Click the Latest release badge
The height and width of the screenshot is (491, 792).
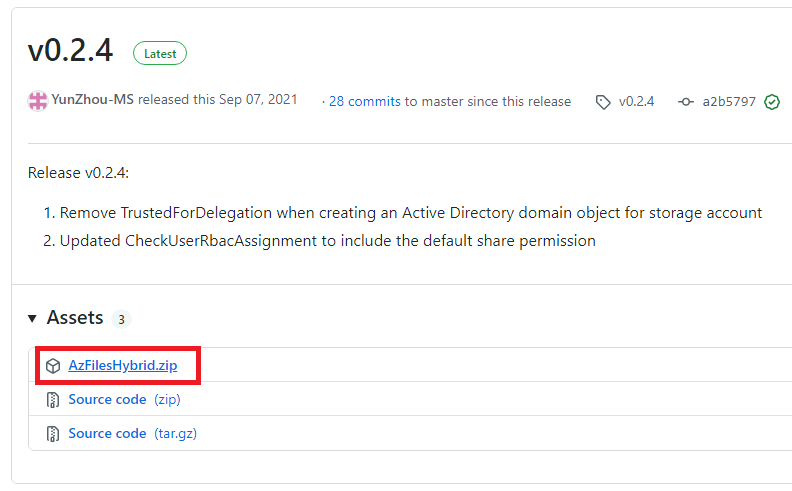(x=160, y=54)
